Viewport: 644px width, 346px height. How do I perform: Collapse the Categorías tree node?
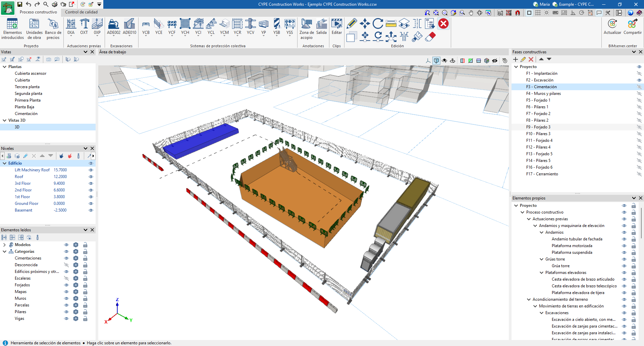tap(5, 251)
